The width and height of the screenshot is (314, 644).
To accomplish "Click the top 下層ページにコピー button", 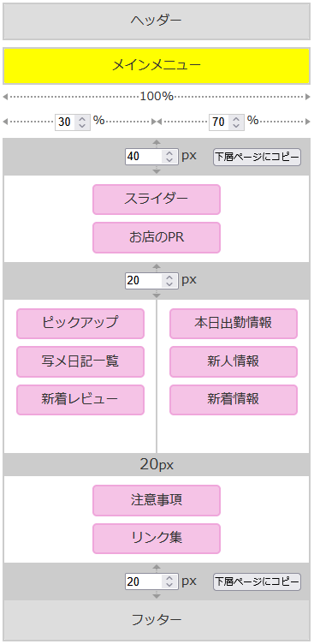I will click(x=257, y=157).
